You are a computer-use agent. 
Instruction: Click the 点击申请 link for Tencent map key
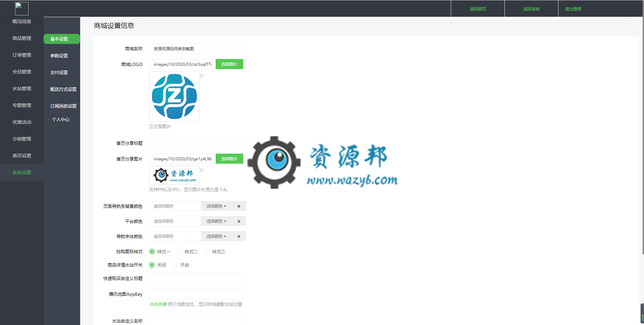[x=158, y=304]
